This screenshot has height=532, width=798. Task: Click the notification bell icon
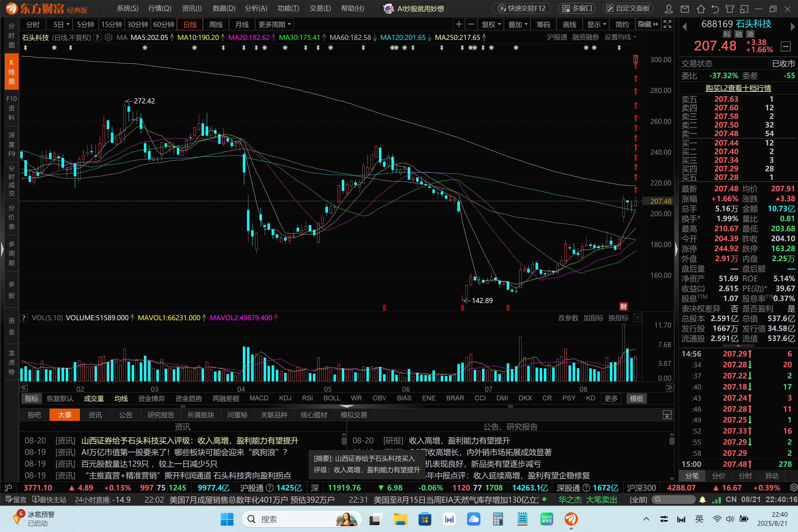point(702,500)
